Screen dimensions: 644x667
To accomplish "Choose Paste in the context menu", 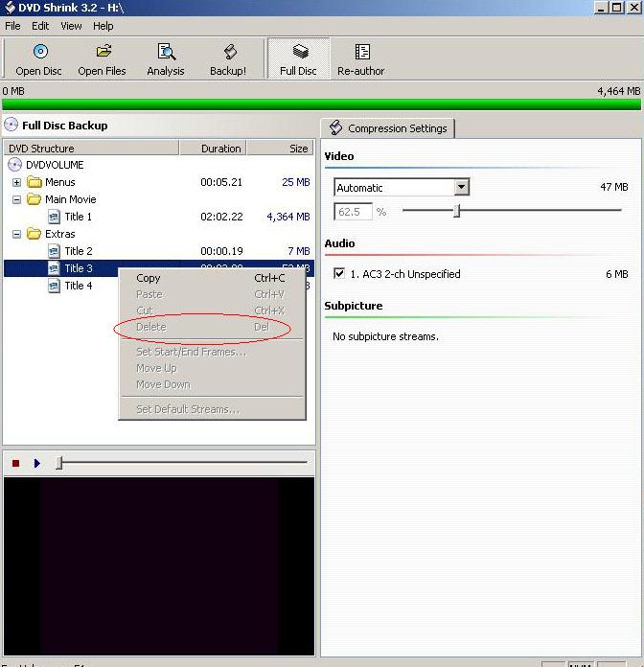I will point(212,294).
